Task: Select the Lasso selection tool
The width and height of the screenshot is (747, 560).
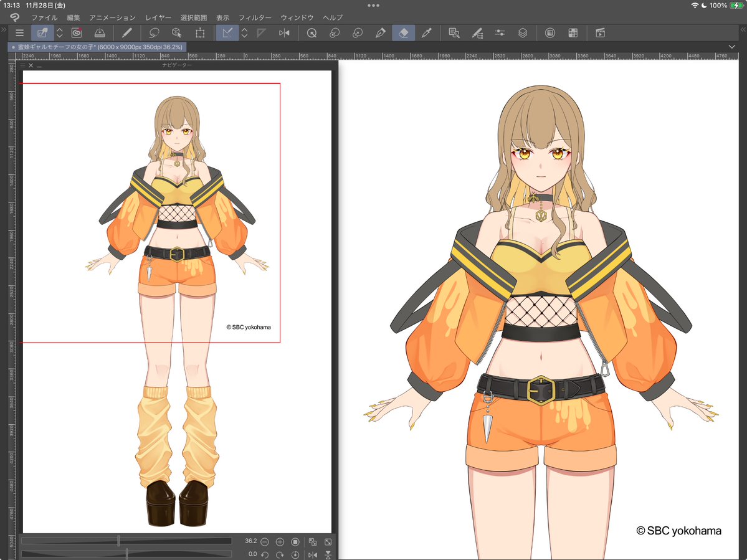Action: coord(154,33)
